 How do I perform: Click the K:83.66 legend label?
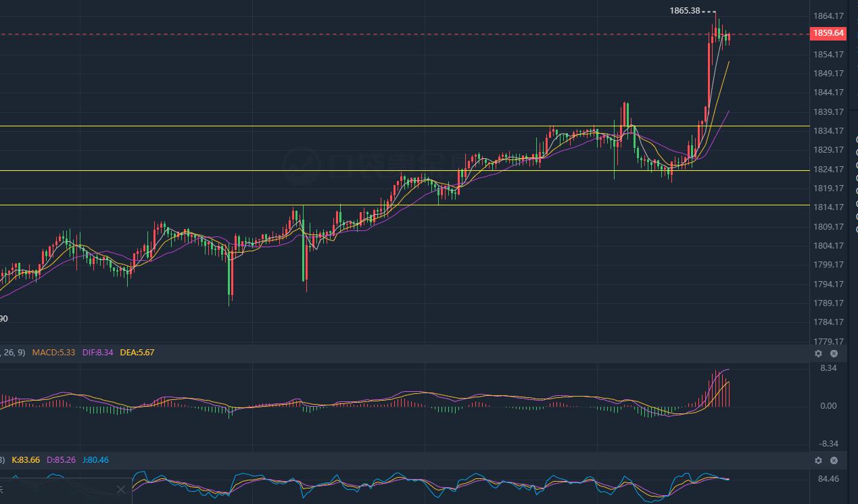(x=25, y=460)
